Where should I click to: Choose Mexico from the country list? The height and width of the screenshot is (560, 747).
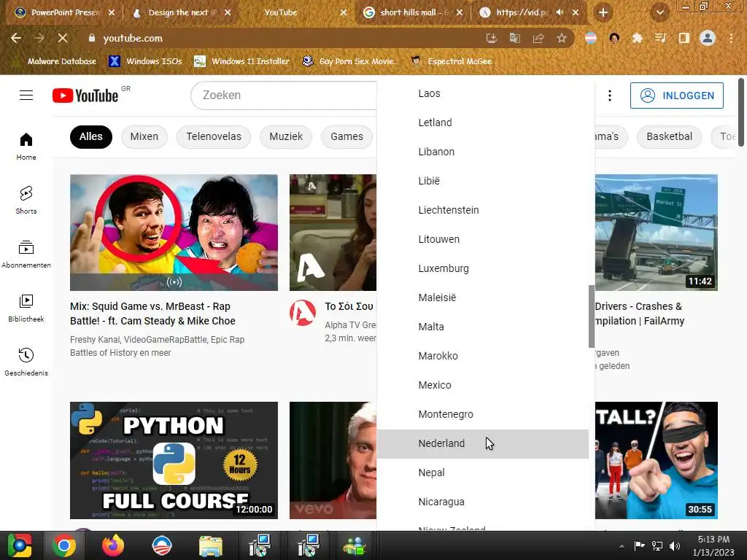coord(483,385)
